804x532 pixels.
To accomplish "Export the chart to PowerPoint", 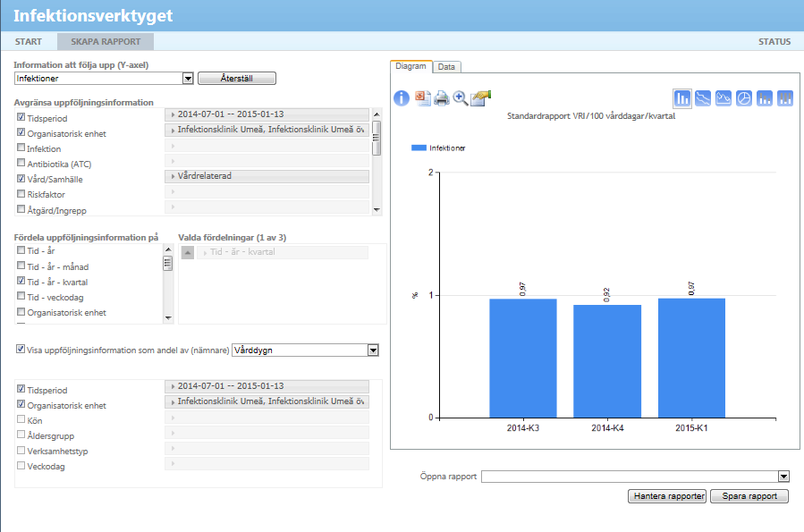I will click(x=423, y=97).
